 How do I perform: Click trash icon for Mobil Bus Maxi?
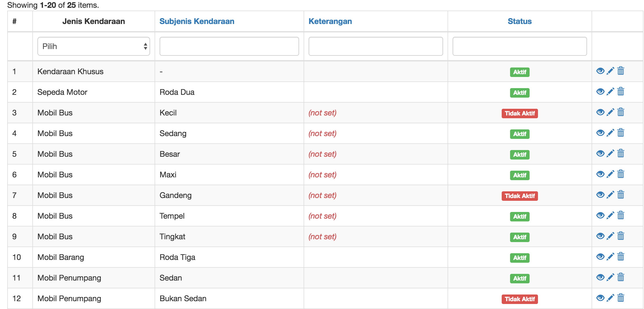[621, 174]
